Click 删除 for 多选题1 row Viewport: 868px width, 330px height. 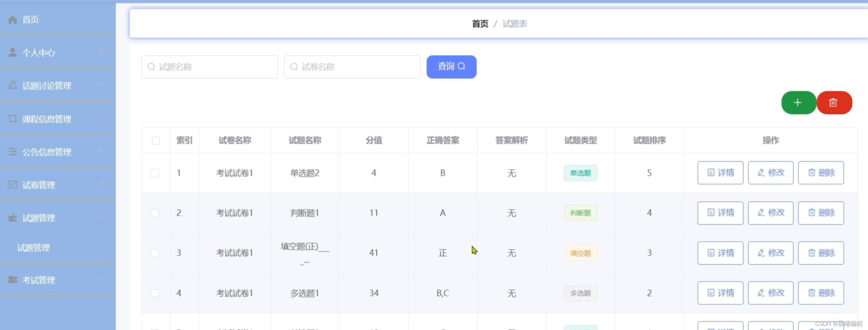(x=821, y=293)
